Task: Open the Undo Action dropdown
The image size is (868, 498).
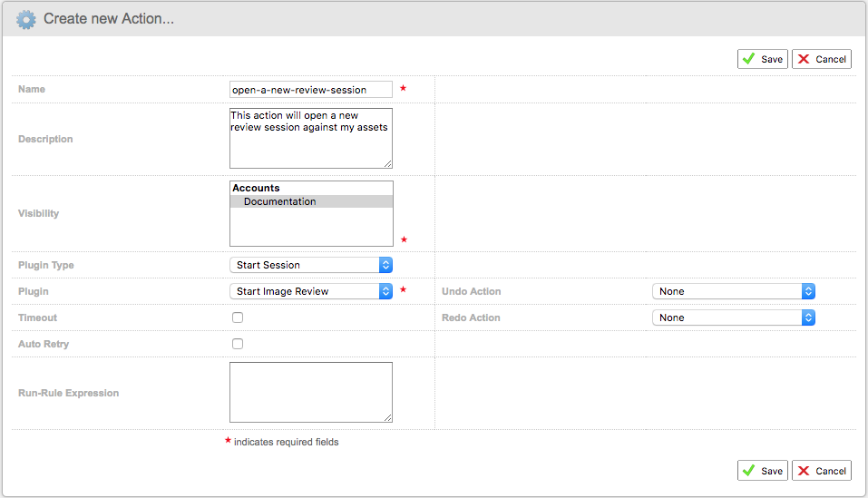Action: [733, 291]
